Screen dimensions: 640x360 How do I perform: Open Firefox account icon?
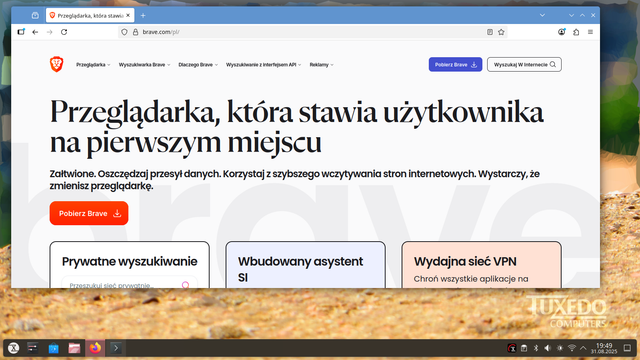pos(562,32)
